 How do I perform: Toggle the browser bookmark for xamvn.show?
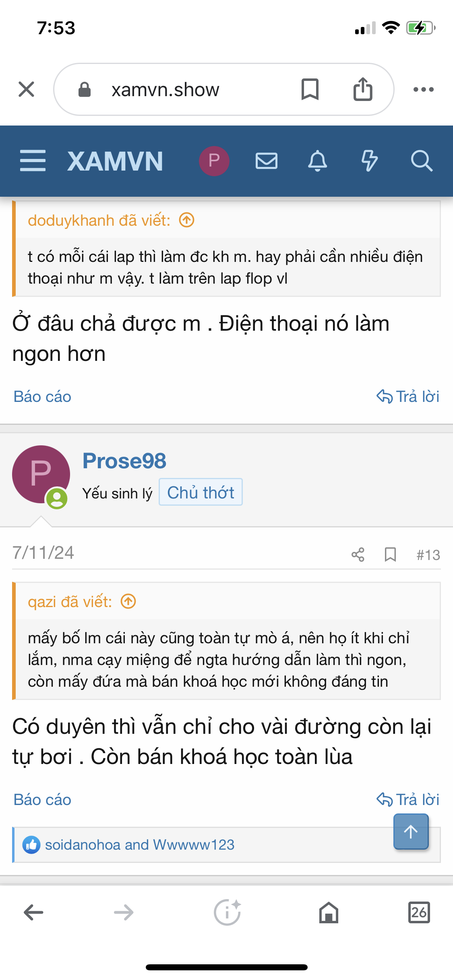(x=310, y=89)
